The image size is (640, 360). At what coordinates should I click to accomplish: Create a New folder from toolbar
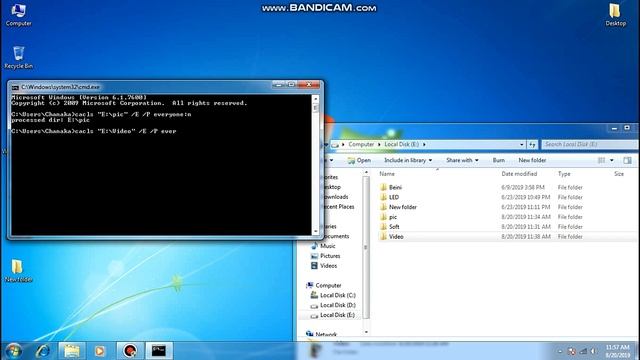pyautogui.click(x=532, y=160)
